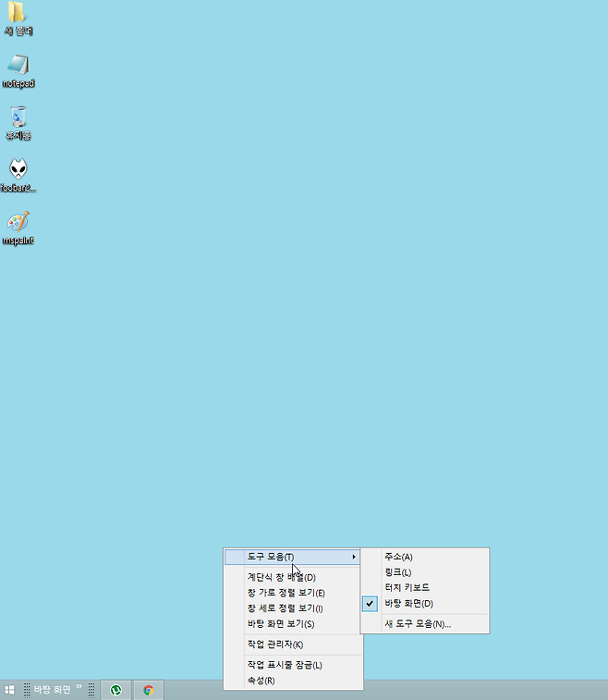Enable the 주소(A) toolbar
This screenshot has height=700, width=608.
point(398,557)
